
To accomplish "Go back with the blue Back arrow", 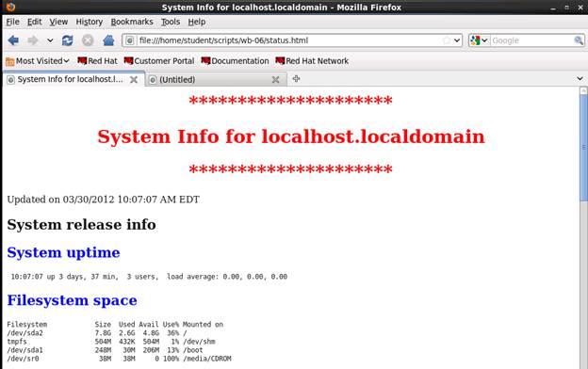I will click(13, 40).
